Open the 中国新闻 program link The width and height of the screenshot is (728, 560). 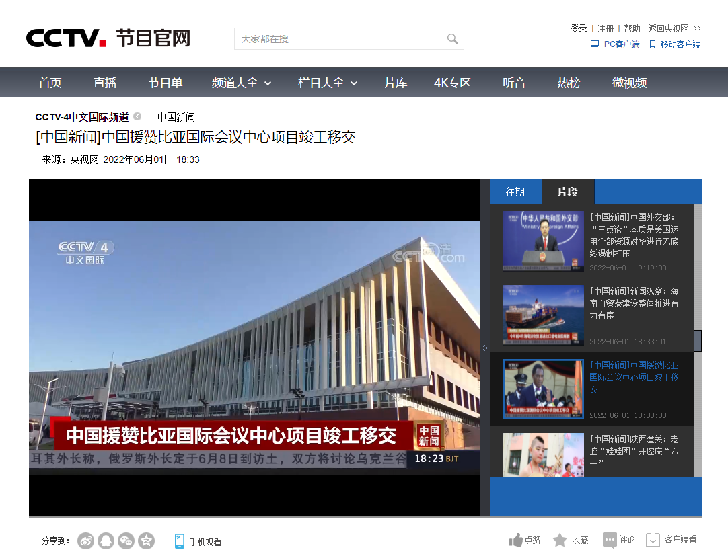click(x=176, y=117)
